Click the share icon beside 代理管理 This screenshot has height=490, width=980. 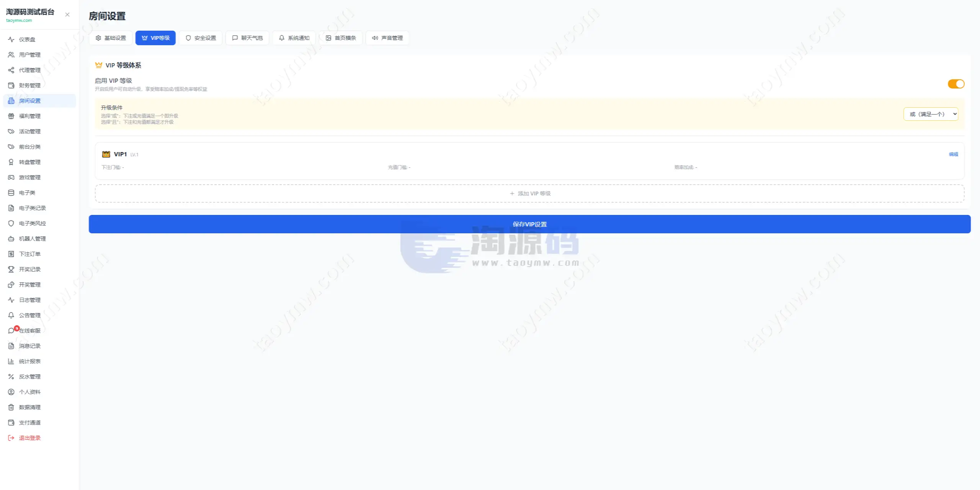(11, 70)
